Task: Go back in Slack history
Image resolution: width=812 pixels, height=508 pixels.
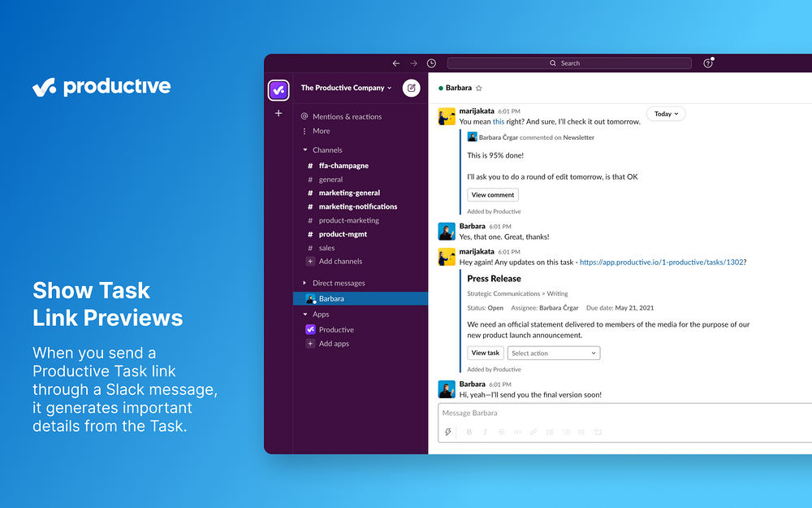Action: click(x=396, y=63)
